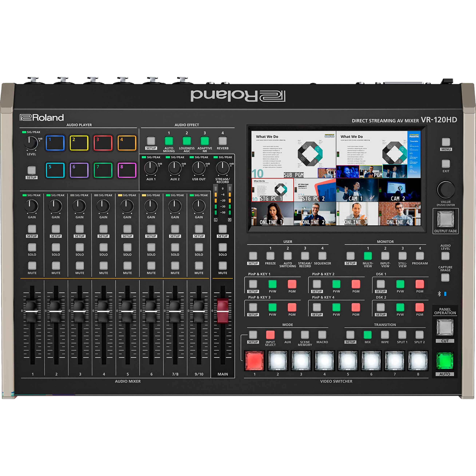Open MODE section SETUP

[253, 335]
